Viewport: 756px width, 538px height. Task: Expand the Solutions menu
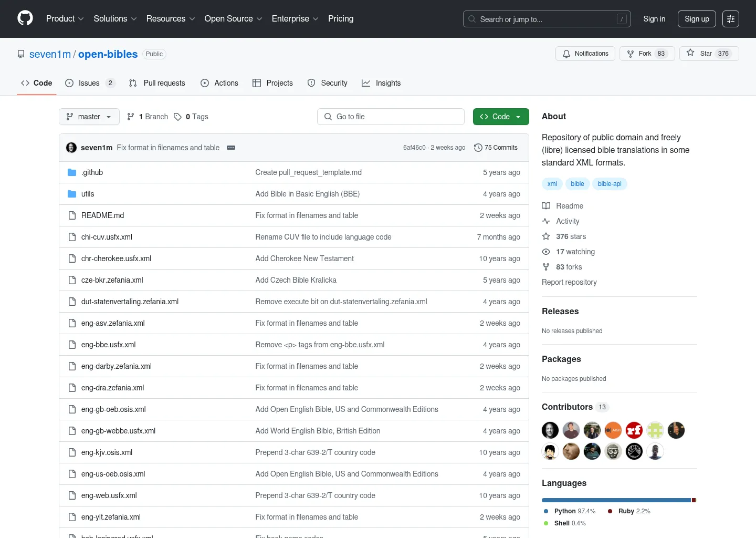[115, 19]
